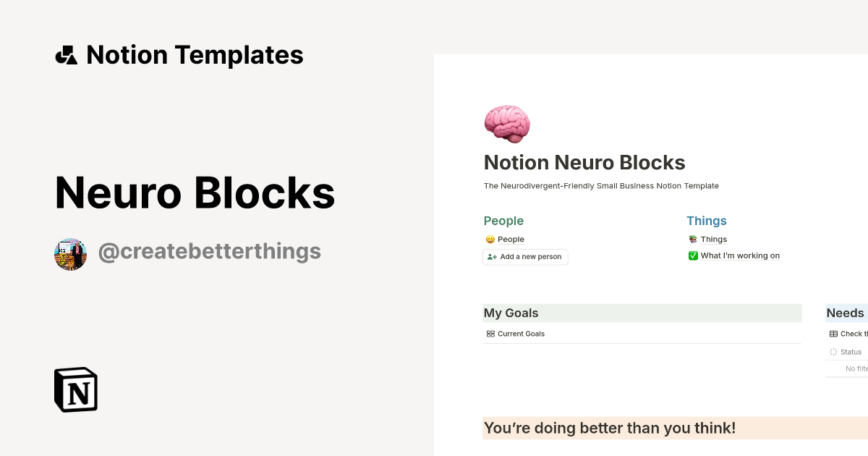Open the Things page link
This screenshot has height=456, width=868.
point(713,239)
